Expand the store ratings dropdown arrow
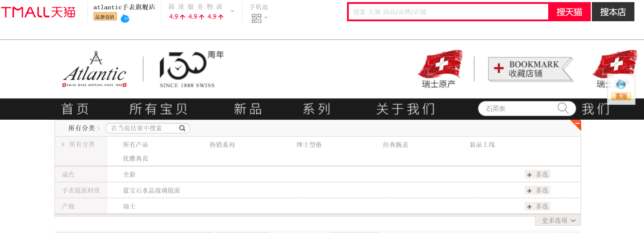644x233 pixels. tap(232, 11)
